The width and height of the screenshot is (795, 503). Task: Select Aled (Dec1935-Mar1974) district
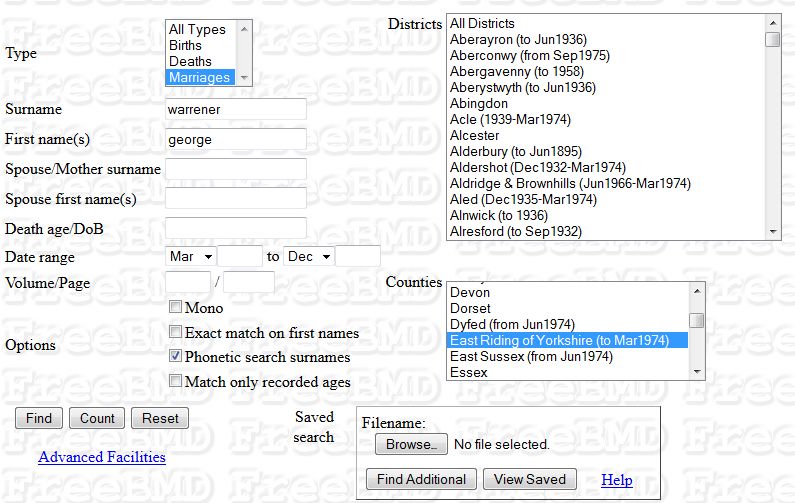(605, 199)
